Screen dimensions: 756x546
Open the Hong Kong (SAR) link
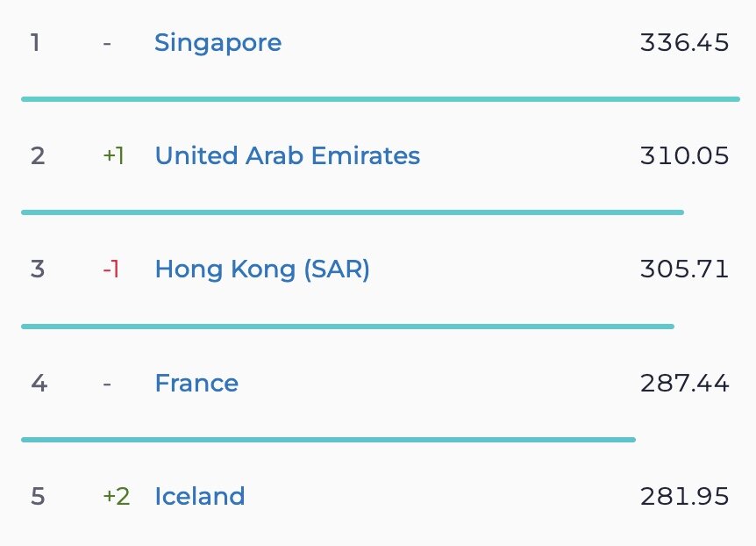pyautogui.click(x=262, y=269)
